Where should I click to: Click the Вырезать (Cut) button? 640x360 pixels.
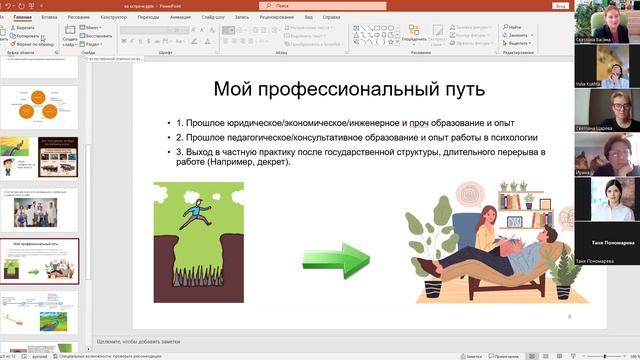[22, 28]
